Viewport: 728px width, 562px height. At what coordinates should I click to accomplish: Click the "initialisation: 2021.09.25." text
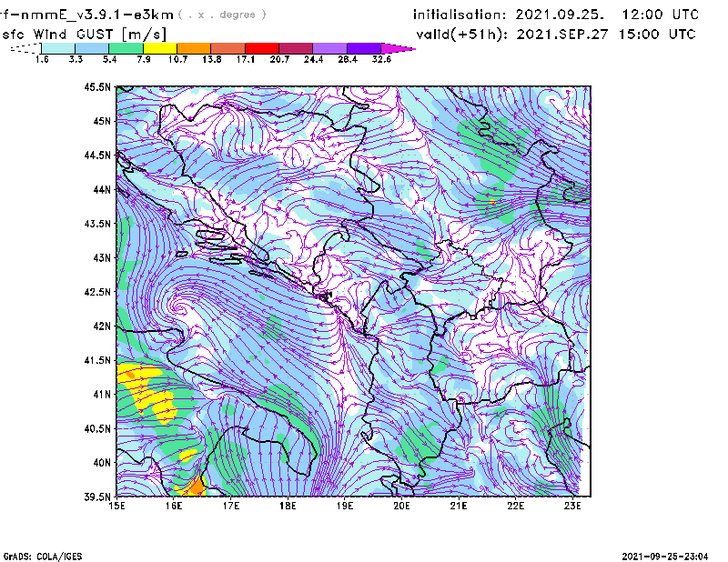509,15
